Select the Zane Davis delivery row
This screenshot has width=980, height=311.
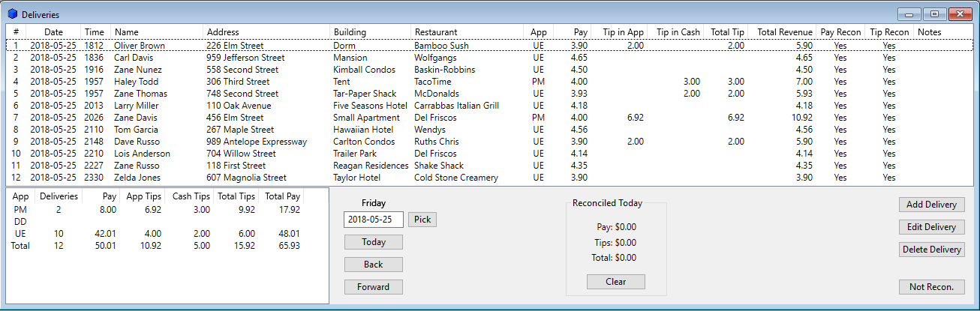click(490, 118)
